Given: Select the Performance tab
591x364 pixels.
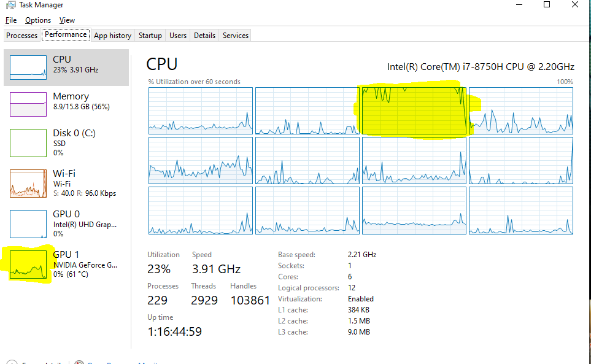Looking at the screenshot, I should [x=66, y=34].
